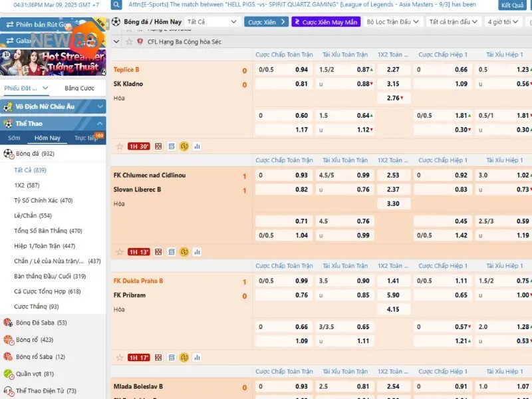Click the red grid icon under Teplice B match

[158, 146]
